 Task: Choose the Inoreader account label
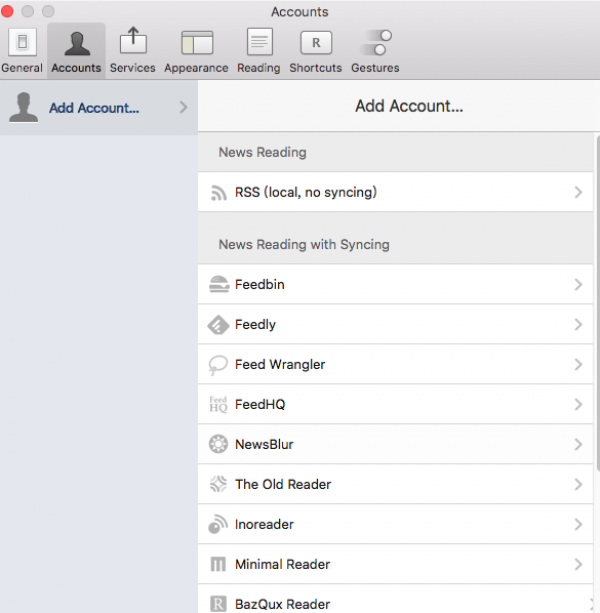point(264,524)
